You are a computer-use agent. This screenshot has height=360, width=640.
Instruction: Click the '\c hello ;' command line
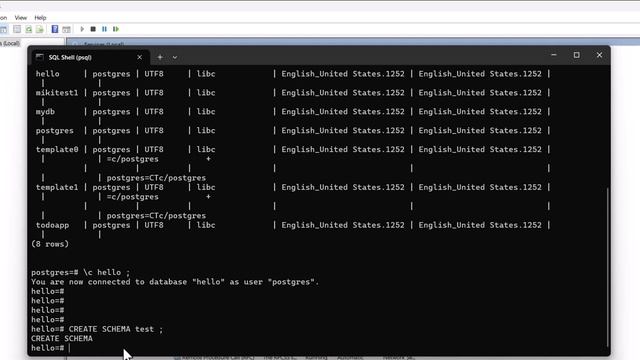[x=106, y=272]
